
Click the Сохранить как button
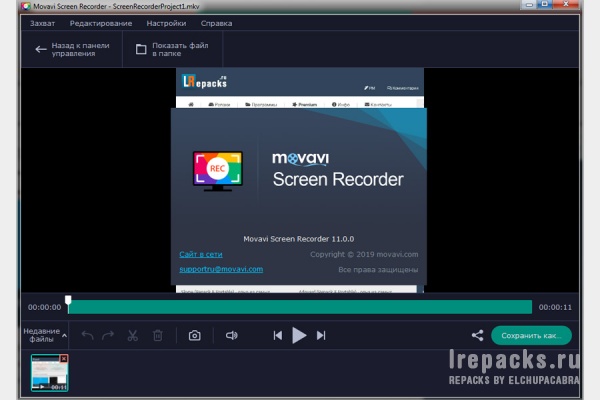click(531, 336)
